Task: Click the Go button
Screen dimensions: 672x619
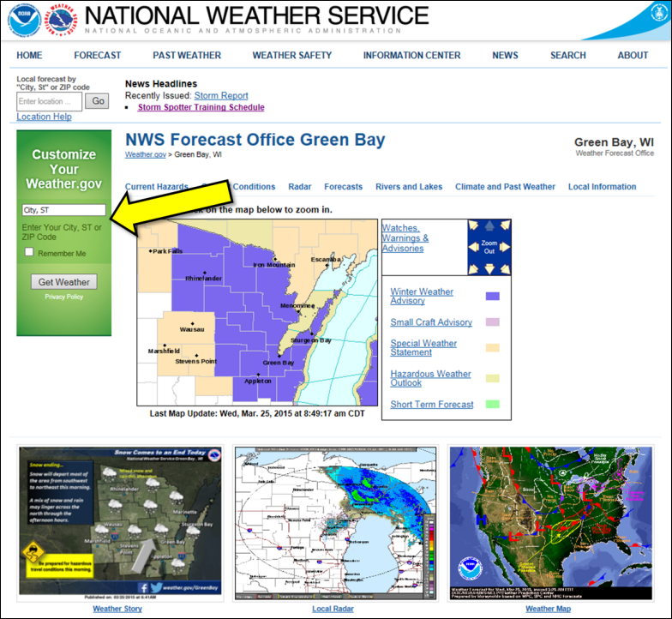Action: click(x=97, y=101)
